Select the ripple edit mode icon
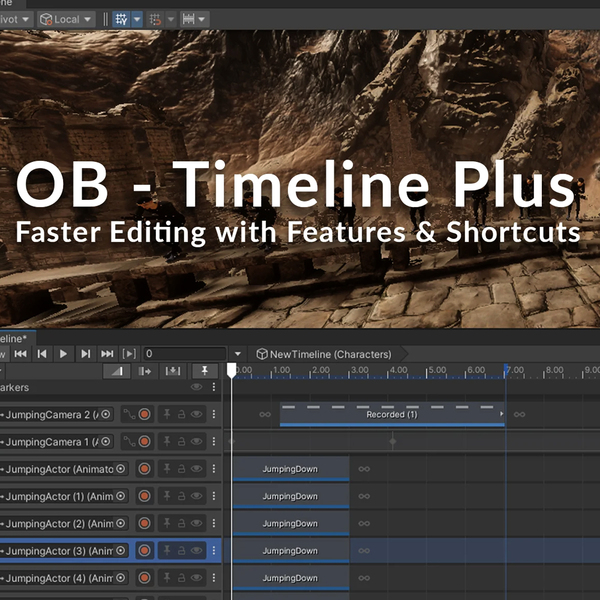The image size is (600, 600). click(x=145, y=371)
